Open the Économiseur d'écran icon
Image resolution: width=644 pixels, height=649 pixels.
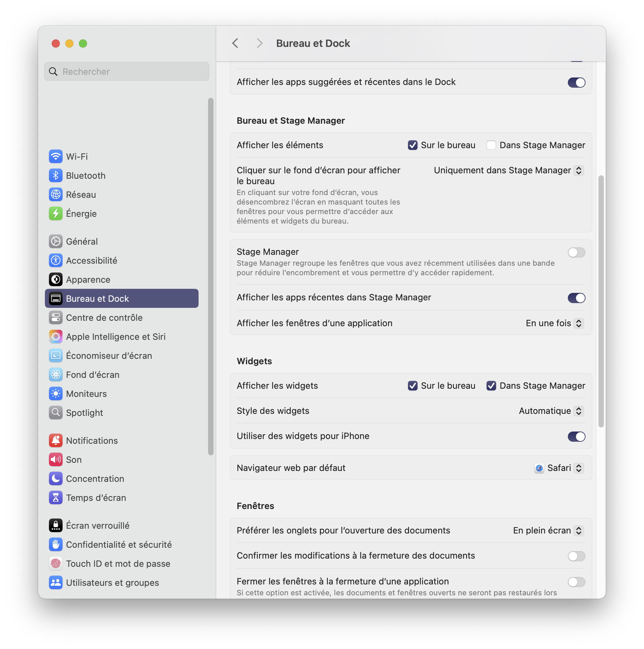pyautogui.click(x=56, y=356)
